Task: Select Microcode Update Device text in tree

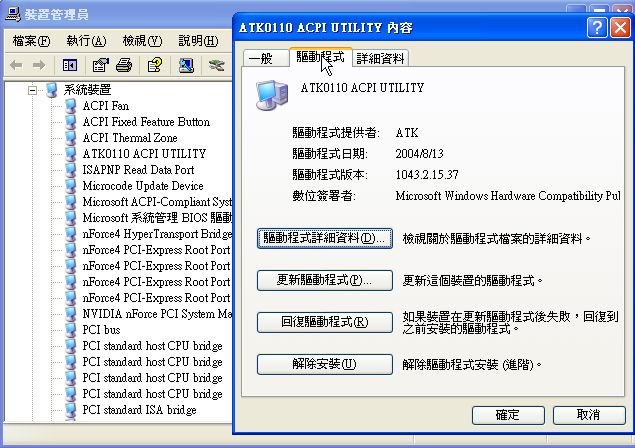Action: click(143, 186)
